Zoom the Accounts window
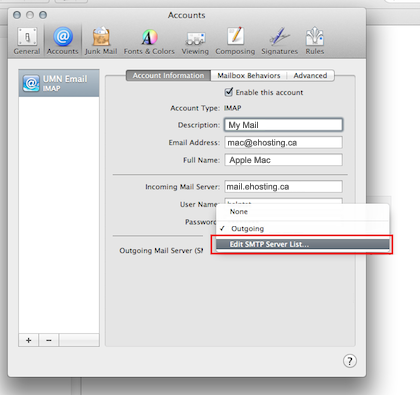 click(43, 15)
